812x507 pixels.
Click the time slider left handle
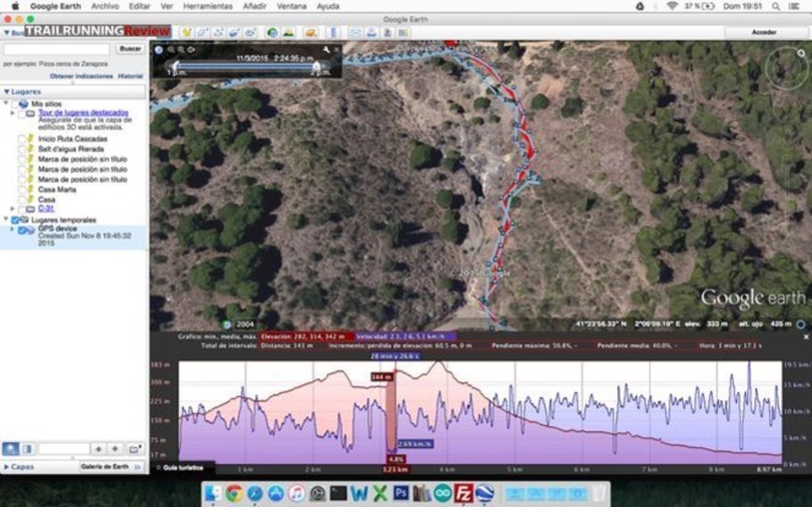click(x=175, y=66)
